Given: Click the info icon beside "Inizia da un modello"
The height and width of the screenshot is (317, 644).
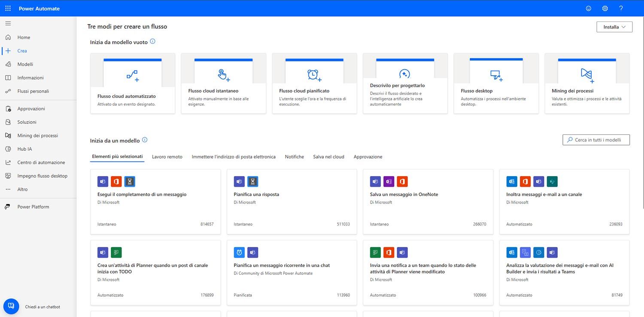Looking at the screenshot, I should [x=145, y=140].
